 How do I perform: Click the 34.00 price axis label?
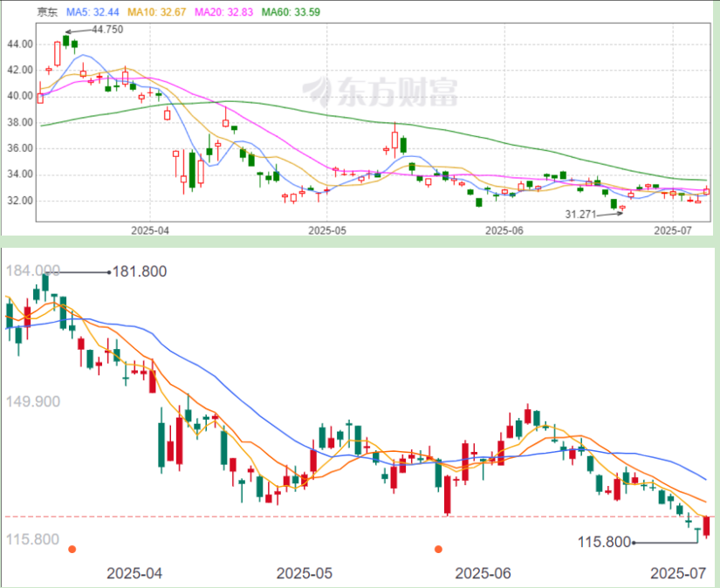[20, 174]
